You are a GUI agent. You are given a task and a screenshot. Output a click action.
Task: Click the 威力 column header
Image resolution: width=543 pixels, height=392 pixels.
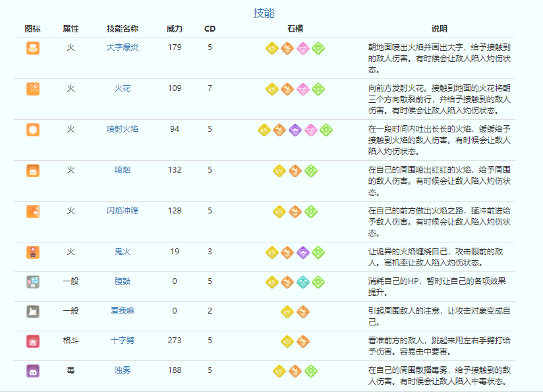pyautogui.click(x=175, y=29)
